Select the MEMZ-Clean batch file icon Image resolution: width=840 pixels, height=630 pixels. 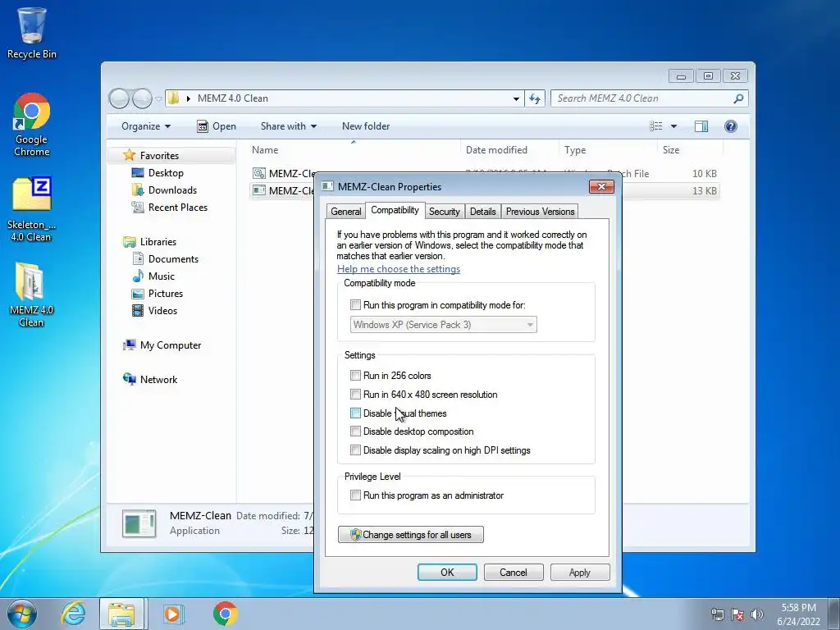tap(259, 173)
